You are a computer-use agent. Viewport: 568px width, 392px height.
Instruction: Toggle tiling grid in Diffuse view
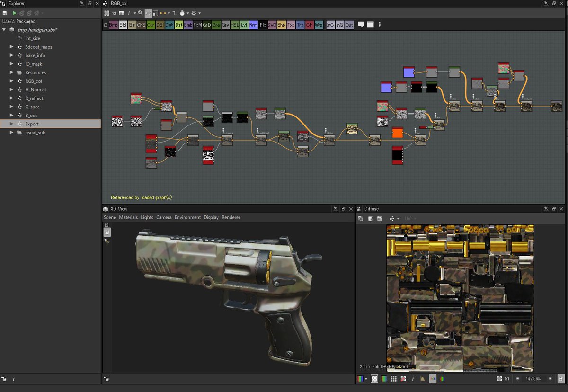pos(394,379)
